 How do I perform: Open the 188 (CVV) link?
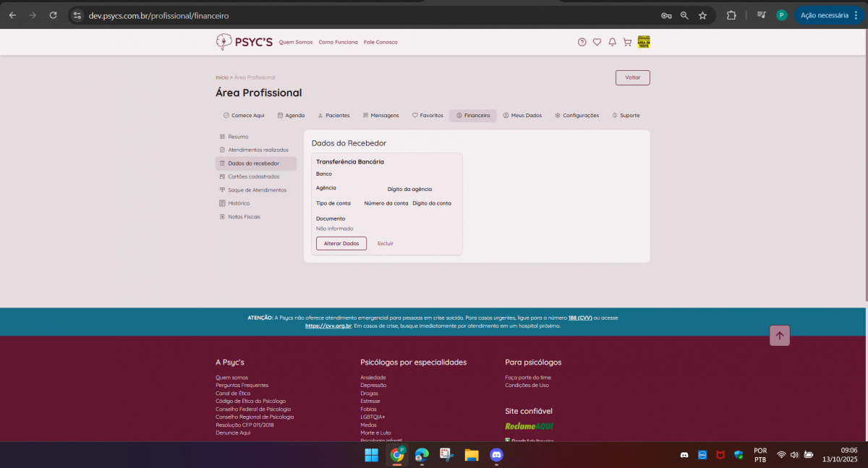[580, 318]
